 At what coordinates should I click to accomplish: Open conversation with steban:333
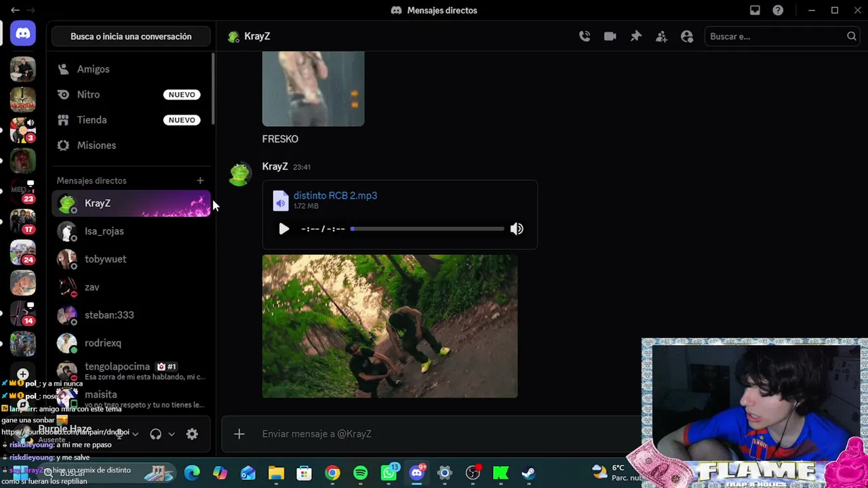(132, 315)
